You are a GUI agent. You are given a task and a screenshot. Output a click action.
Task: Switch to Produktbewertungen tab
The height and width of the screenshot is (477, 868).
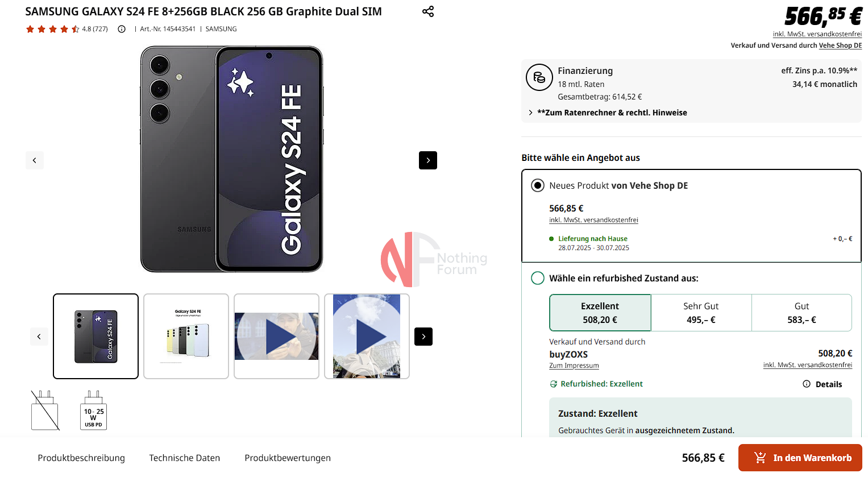(288, 458)
